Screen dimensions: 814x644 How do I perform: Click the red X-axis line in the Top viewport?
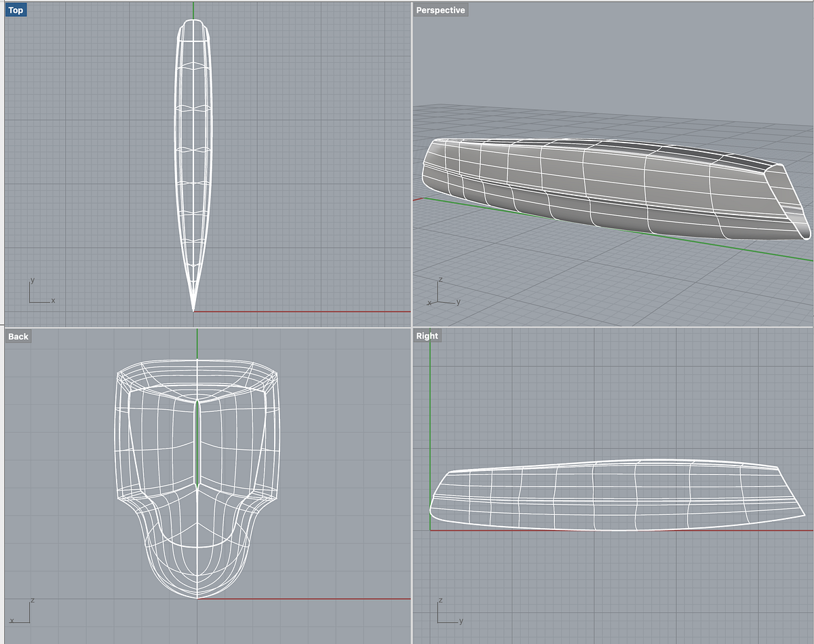[x=305, y=310]
